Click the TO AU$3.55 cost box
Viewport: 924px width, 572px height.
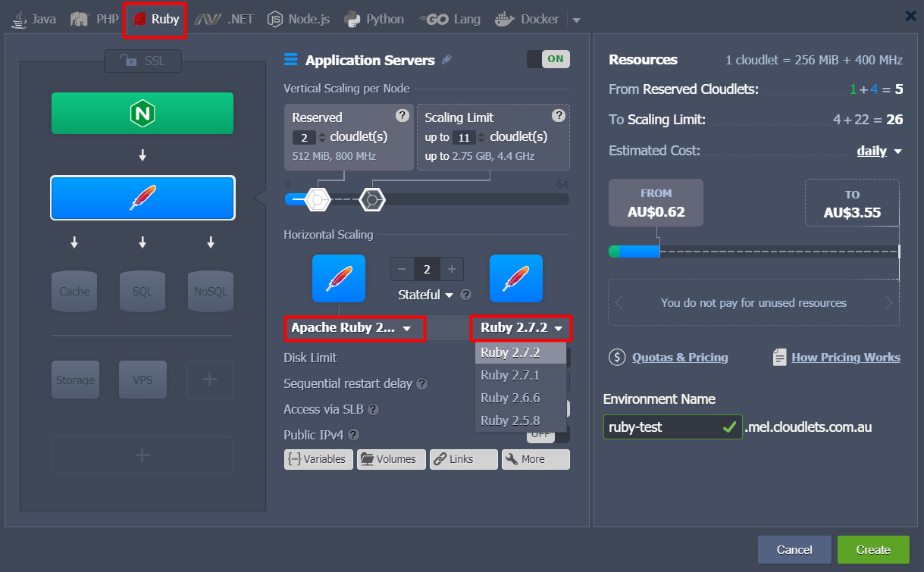pyautogui.click(x=852, y=203)
